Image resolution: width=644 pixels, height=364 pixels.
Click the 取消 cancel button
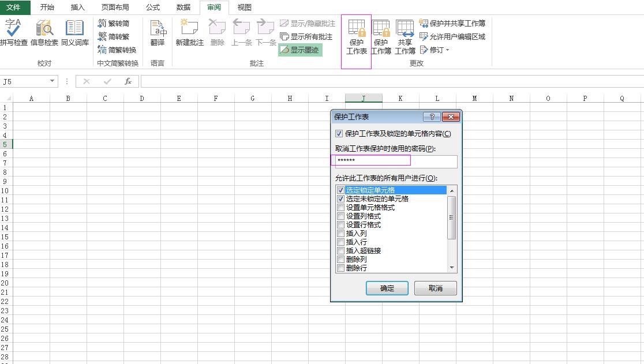point(435,288)
